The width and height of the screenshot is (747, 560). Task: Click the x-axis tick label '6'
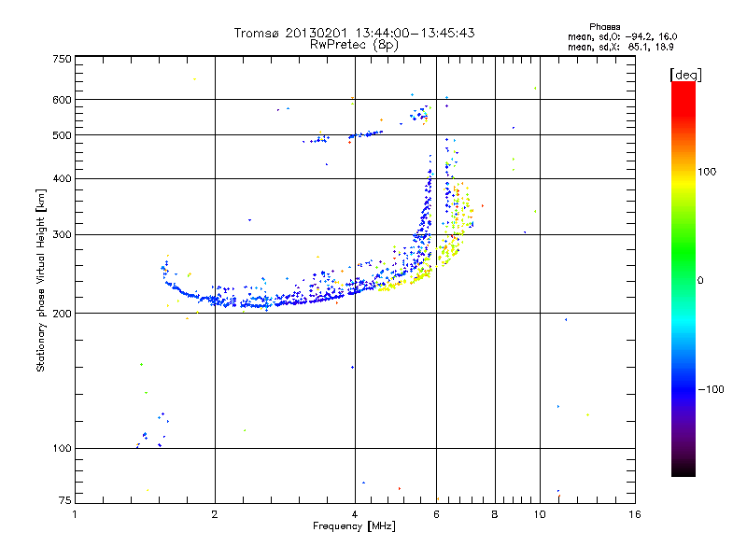tap(436, 514)
